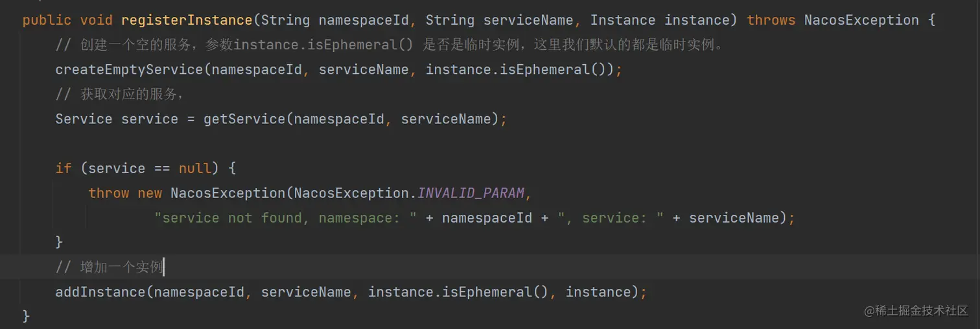Click the ", service: " string literal
Image resolution: width=980 pixels, height=329 pixels.
[611, 218]
